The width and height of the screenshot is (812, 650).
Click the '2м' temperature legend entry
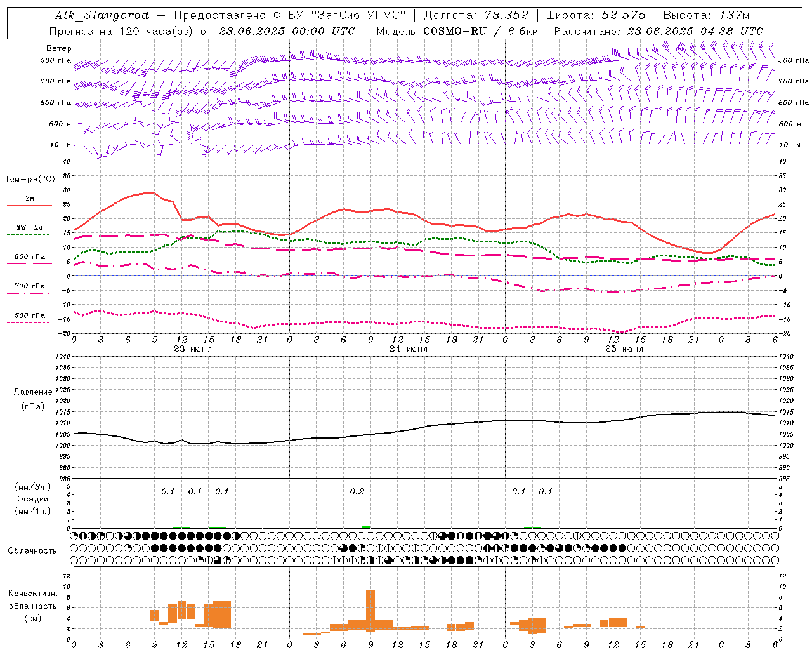30,199
